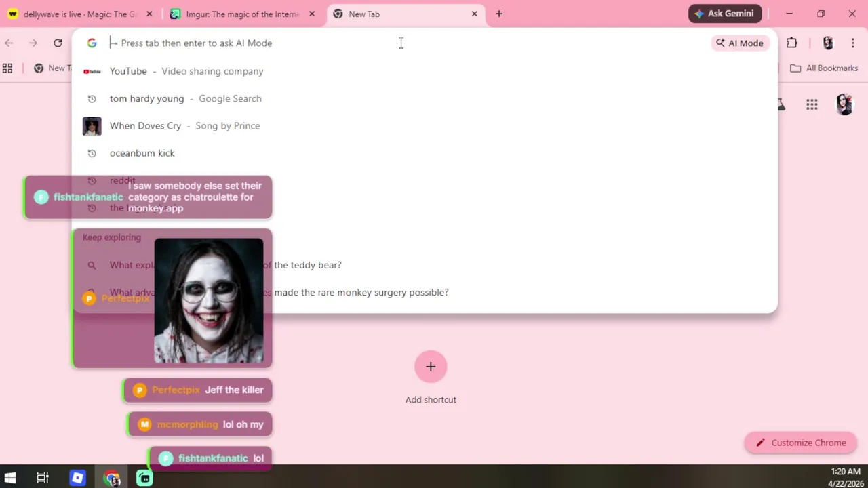This screenshot has width=868, height=488.
Task: Click Customize Chrome button
Action: point(801,443)
